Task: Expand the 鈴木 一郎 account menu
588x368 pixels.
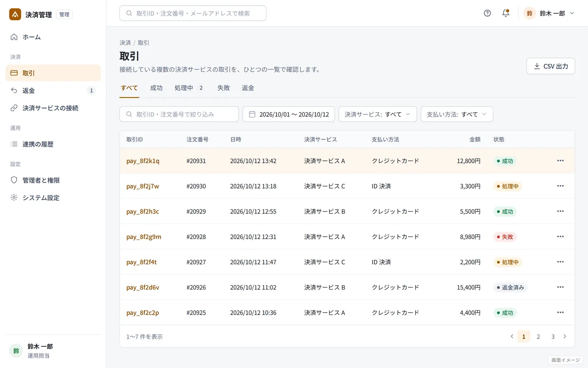Action: point(549,13)
